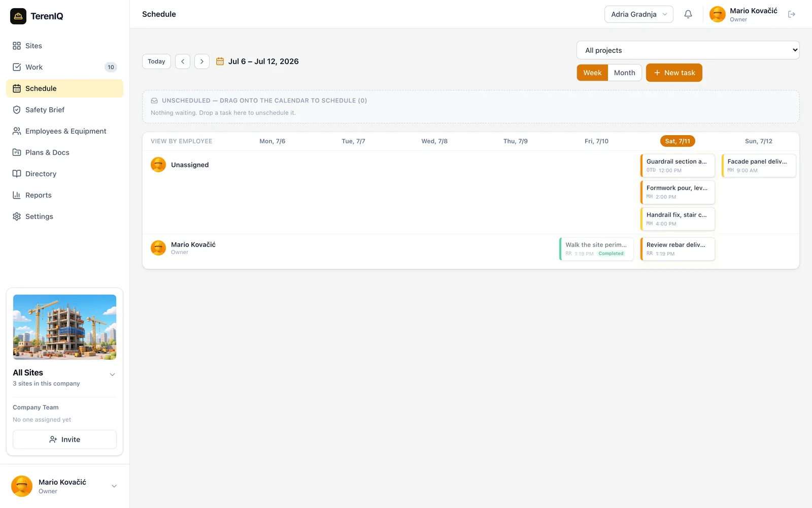Select the Mon, 7/6 column header
This screenshot has height=508, width=812.
273,141
